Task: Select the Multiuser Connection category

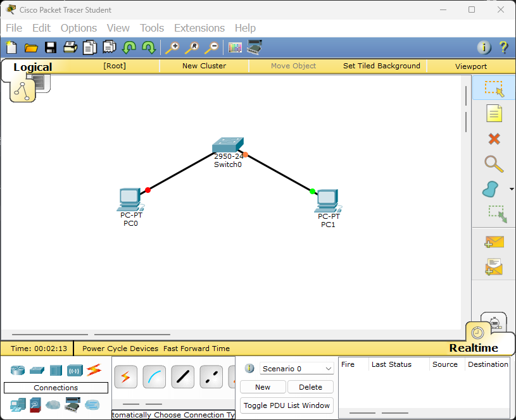Action: click(x=92, y=405)
